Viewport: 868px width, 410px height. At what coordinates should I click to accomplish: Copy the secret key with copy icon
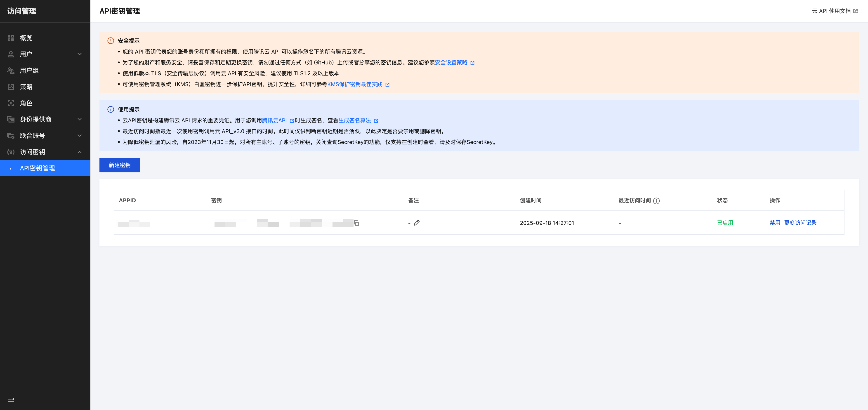[356, 223]
